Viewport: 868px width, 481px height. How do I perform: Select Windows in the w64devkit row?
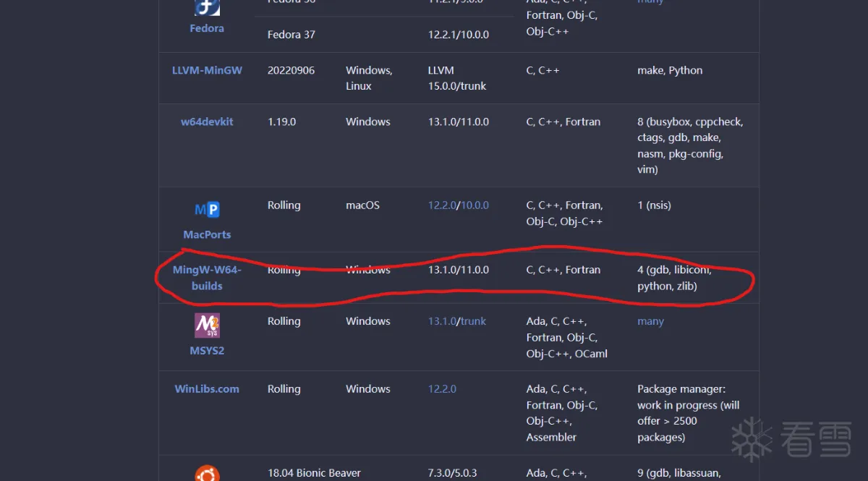[x=368, y=122]
